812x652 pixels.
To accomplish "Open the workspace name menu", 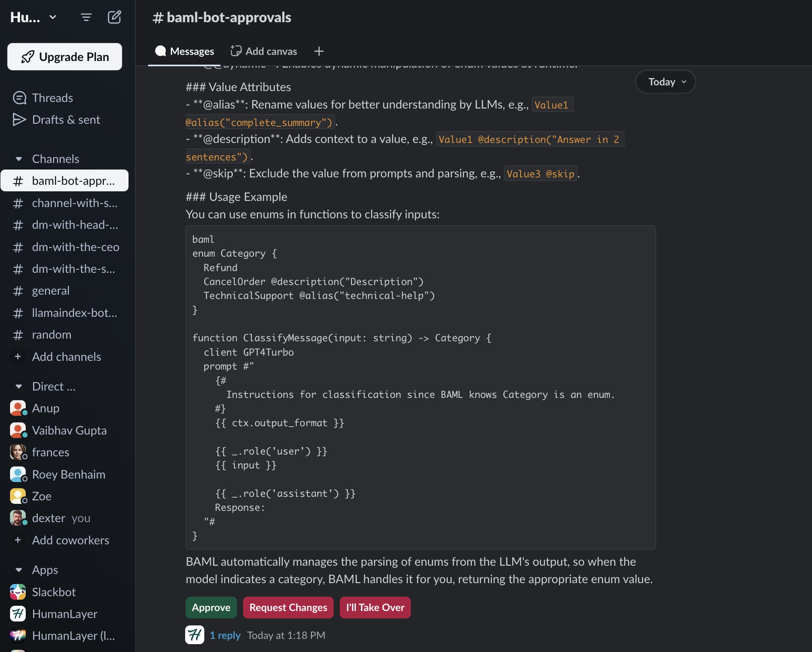I will point(34,17).
